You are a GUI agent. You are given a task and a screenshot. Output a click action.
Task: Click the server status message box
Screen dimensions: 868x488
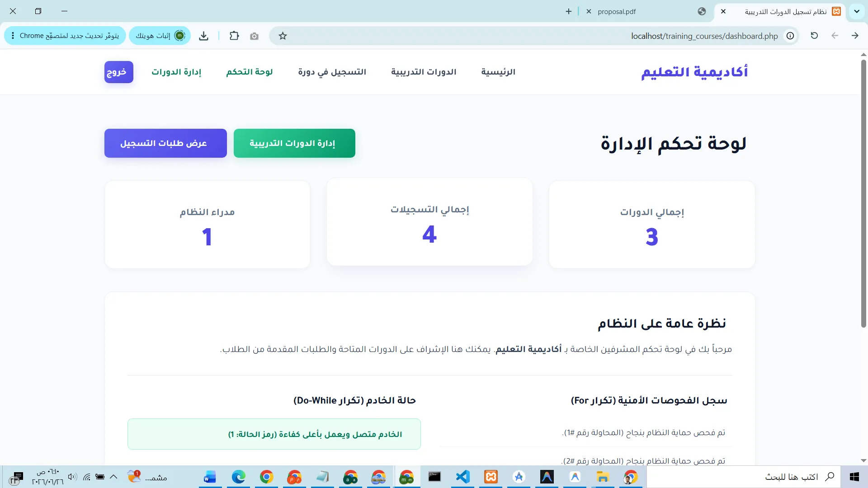pyautogui.click(x=274, y=434)
